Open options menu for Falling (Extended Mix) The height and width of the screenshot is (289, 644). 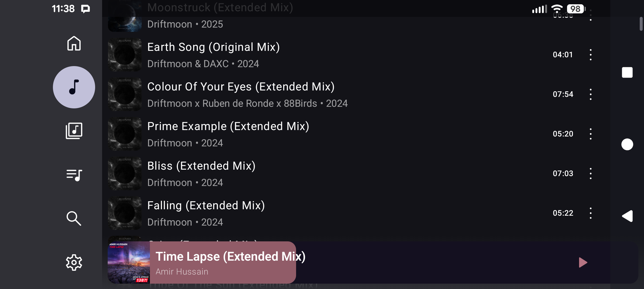point(591,213)
